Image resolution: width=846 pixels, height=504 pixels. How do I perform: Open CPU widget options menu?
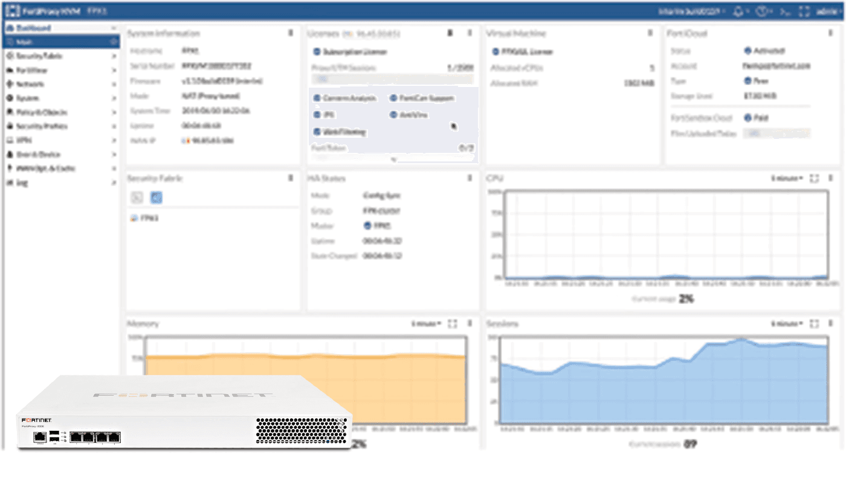(830, 178)
